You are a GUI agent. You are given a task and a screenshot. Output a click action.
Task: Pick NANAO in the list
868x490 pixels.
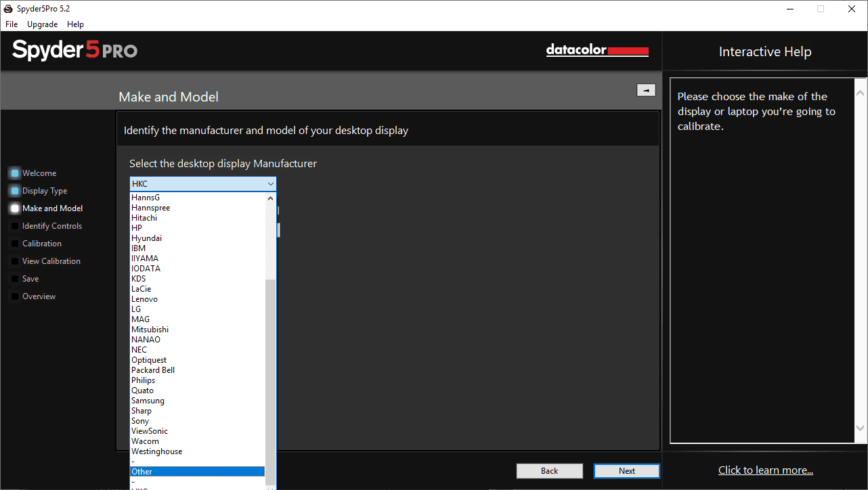(197, 340)
